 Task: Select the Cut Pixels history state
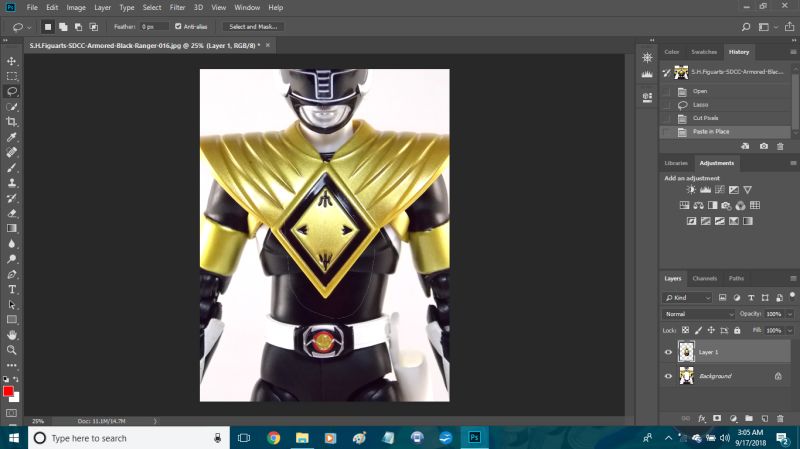(x=726, y=118)
